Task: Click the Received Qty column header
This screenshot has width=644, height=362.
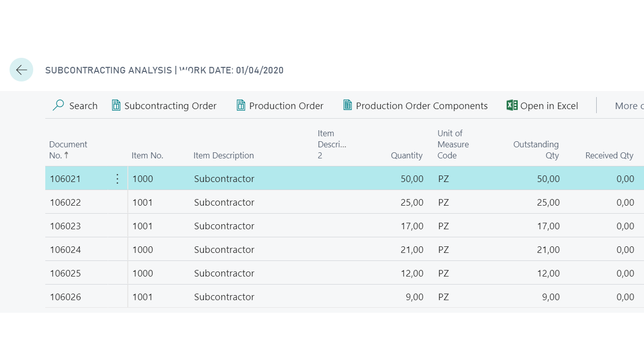Action: click(609, 155)
